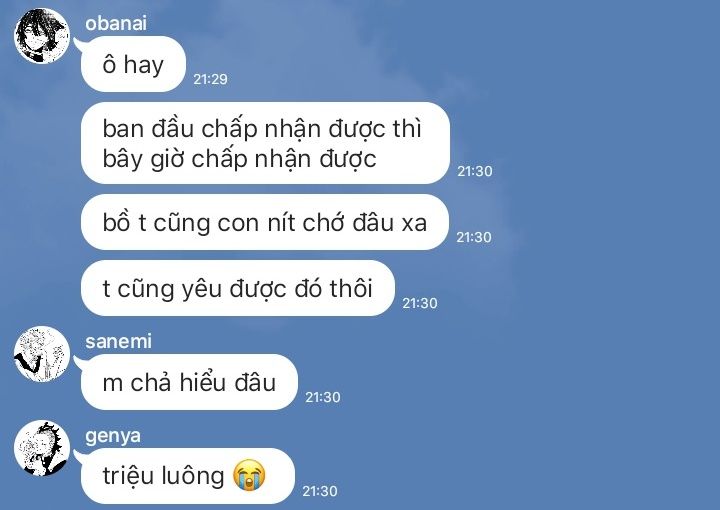Click the 21:29 timestamp
Image resolution: width=720 pixels, height=510 pixels.
tap(210, 79)
